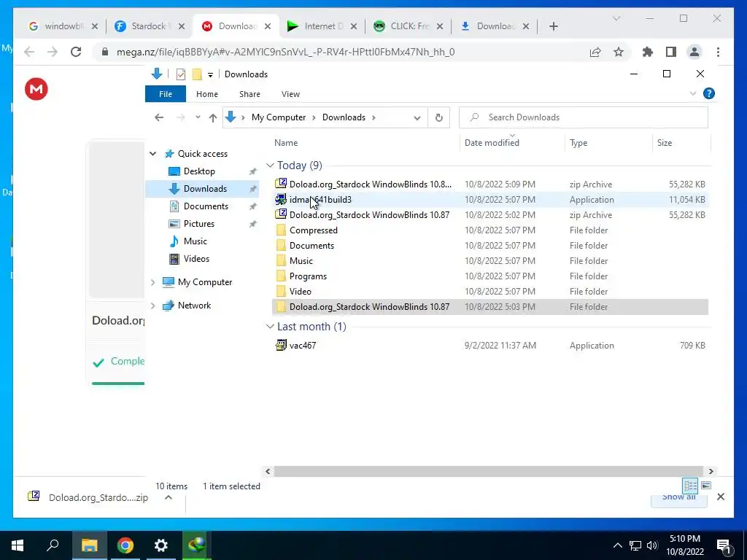Screen dimensions: 747x560
Task: Switch to Details view layout icon
Action: coord(690,486)
